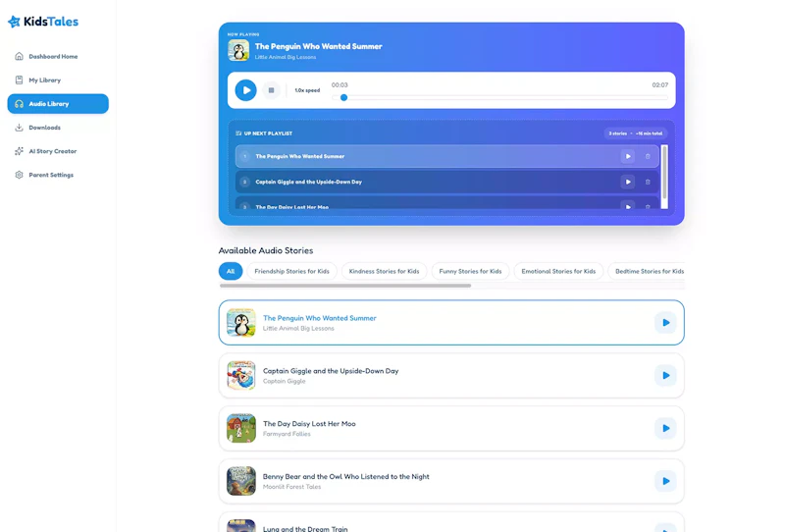Click the 3 stories playlist summary badge
This screenshot has height=532, width=785.
point(635,133)
